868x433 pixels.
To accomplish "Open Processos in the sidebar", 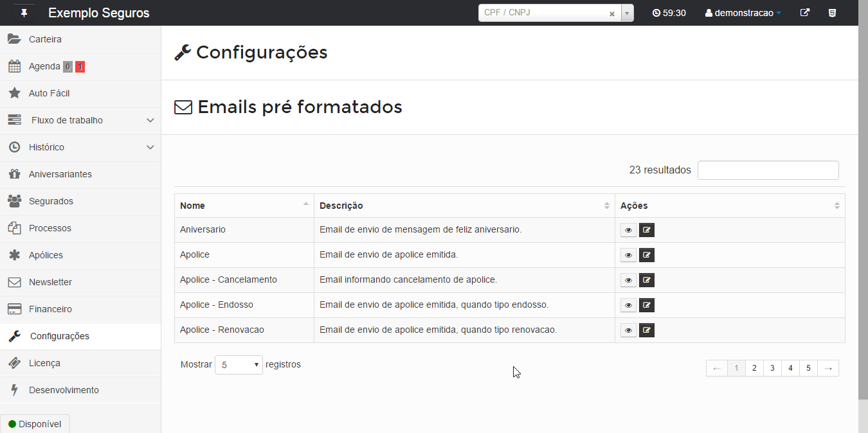I will (80, 228).
